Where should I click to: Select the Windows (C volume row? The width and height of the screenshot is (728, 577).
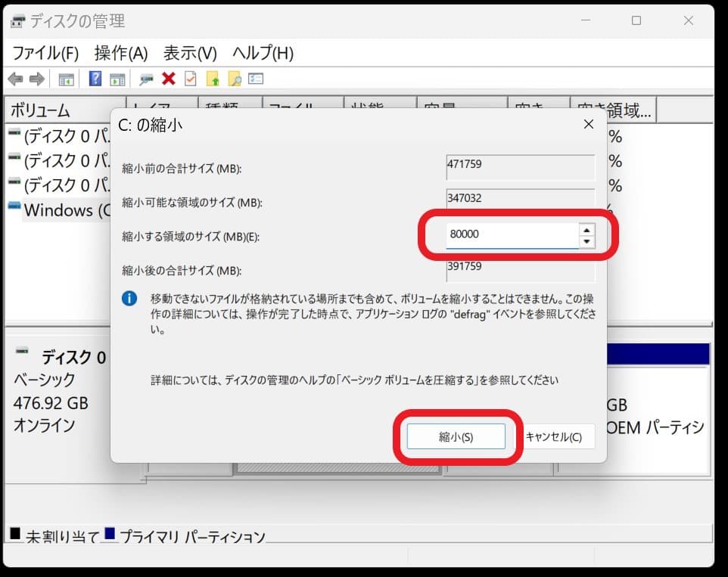click(60, 210)
